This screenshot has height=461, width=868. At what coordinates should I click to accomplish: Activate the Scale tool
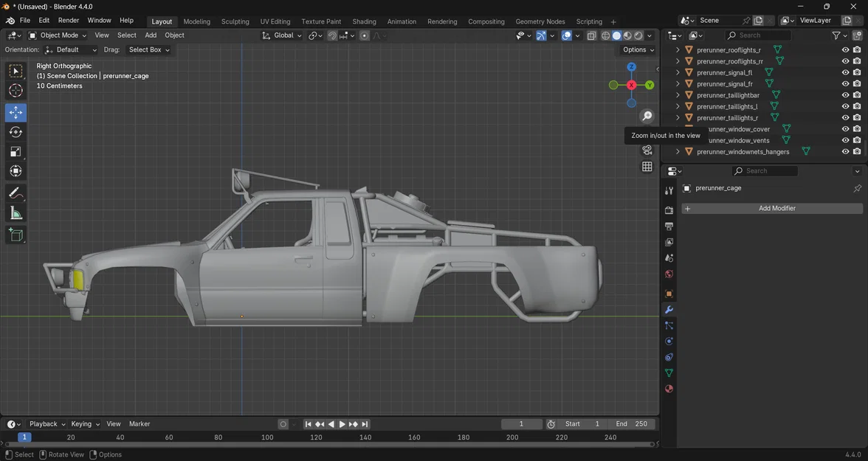click(x=15, y=152)
